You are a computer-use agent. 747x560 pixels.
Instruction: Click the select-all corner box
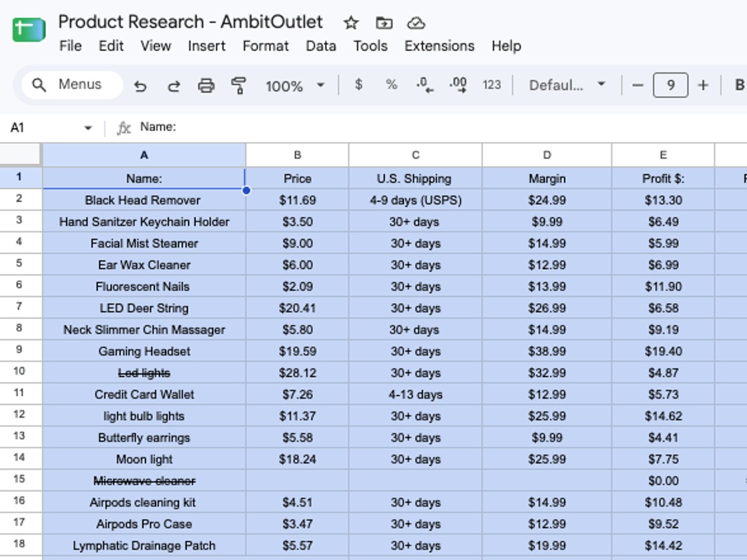coord(20,155)
